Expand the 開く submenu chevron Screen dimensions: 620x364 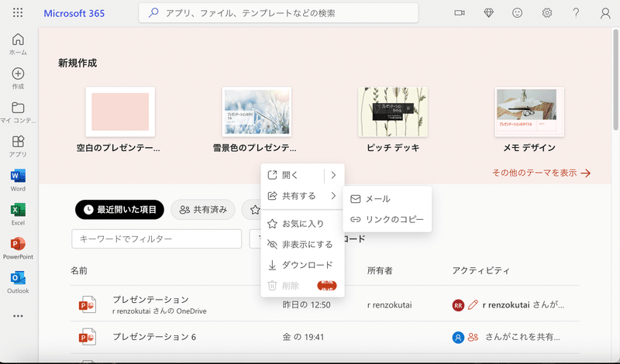pyautogui.click(x=333, y=175)
